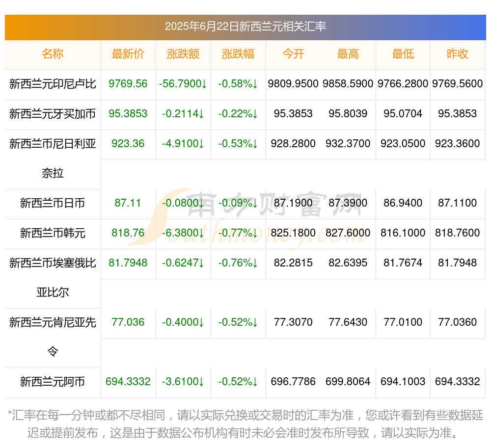The height and width of the screenshot is (448, 491).
Task: Click change amount '-0.4000↓'
Action: click(183, 322)
